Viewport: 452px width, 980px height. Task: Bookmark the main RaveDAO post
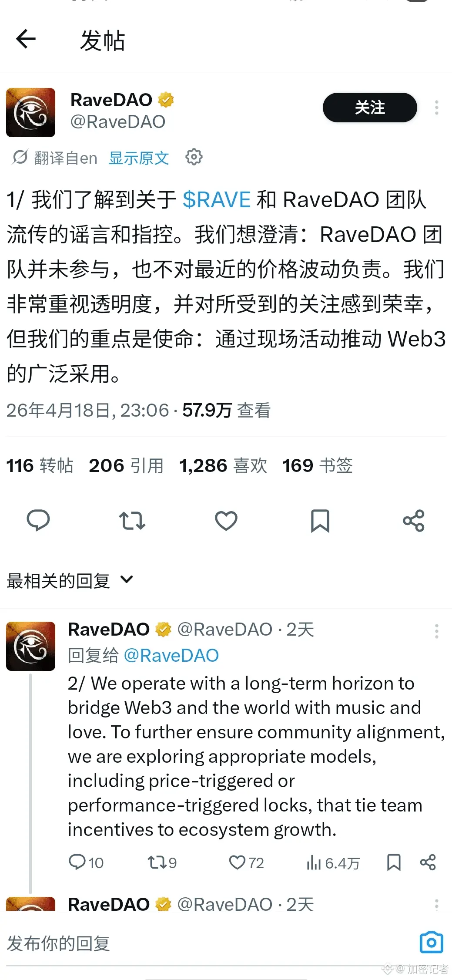[320, 521]
